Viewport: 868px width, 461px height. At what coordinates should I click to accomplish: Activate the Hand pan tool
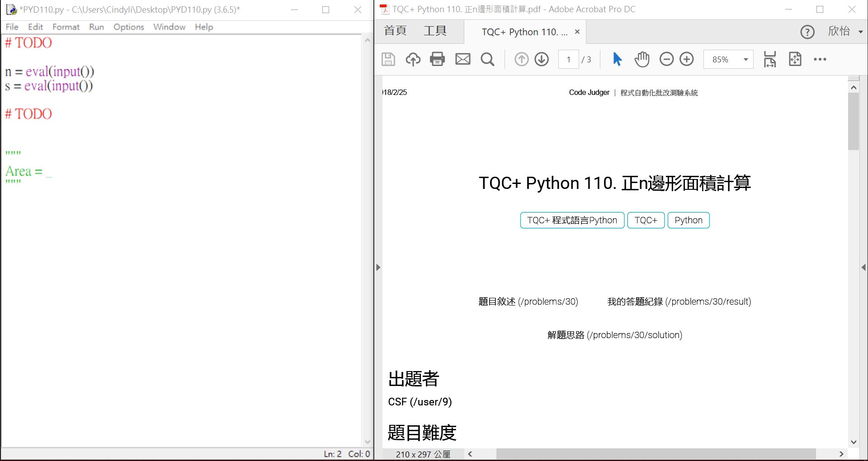[642, 59]
